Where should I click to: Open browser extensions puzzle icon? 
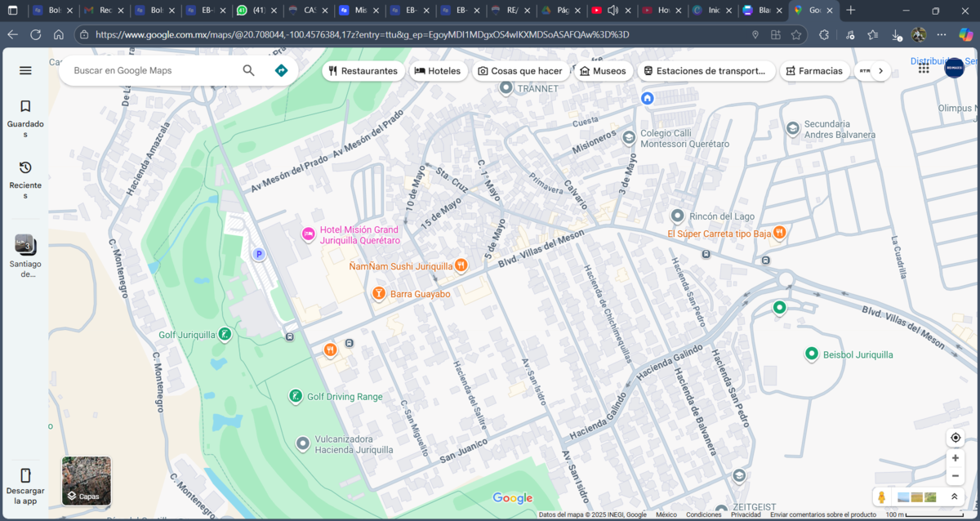pyautogui.click(x=823, y=35)
